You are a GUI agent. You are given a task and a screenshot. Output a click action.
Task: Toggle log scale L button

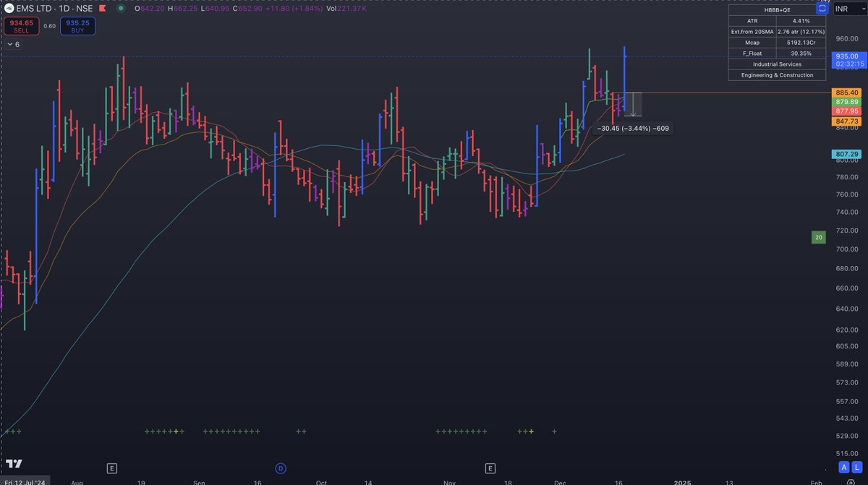pos(856,467)
